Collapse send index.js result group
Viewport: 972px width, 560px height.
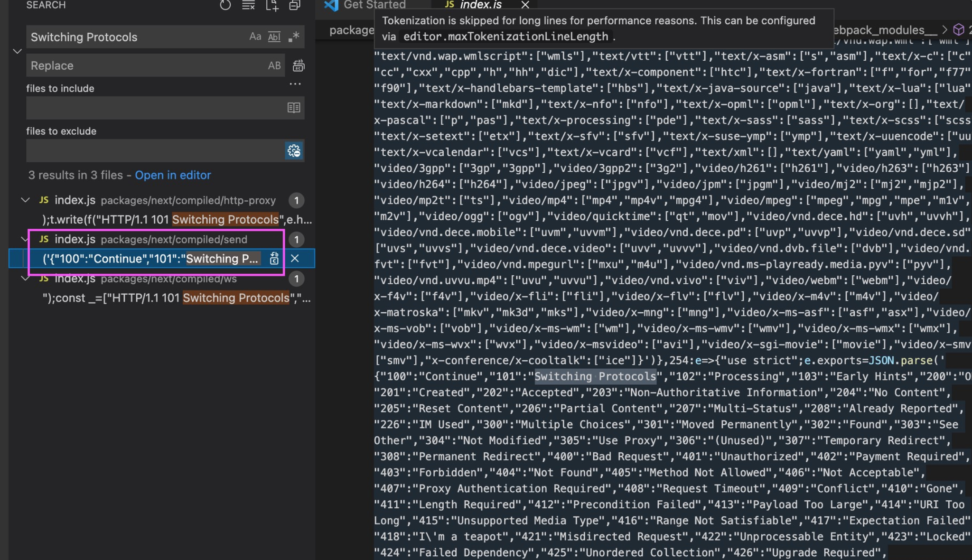point(25,239)
